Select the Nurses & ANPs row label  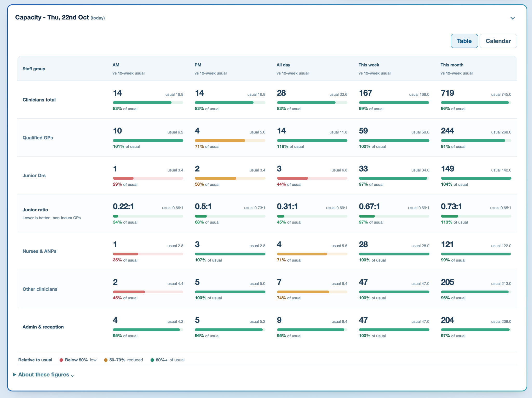pyautogui.click(x=39, y=251)
